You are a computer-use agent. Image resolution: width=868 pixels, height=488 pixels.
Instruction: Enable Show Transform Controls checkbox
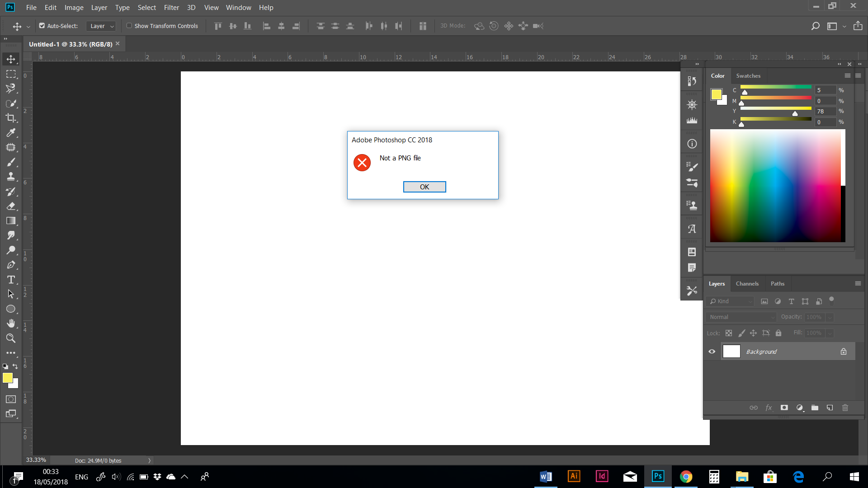129,26
